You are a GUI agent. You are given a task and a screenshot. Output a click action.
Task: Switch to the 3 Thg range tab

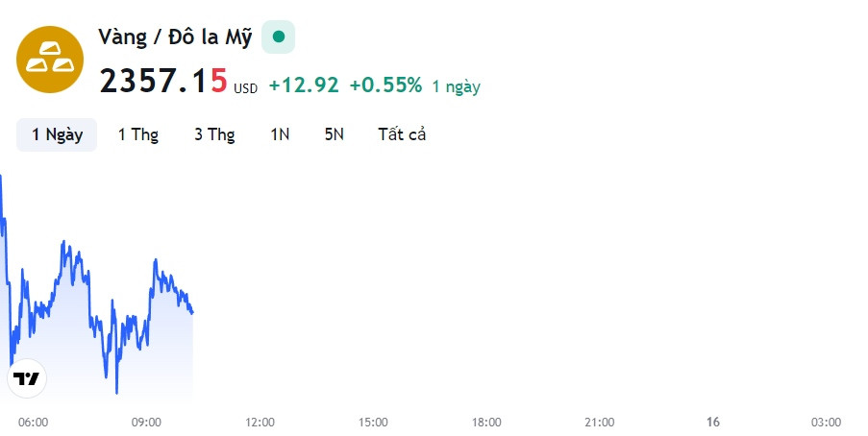214,134
